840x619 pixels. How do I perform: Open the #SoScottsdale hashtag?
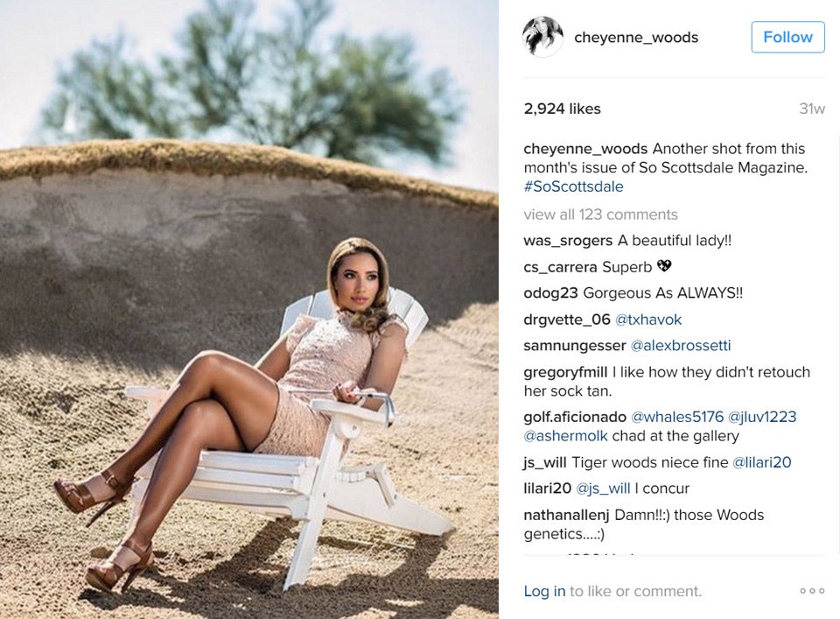(x=573, y=186)
